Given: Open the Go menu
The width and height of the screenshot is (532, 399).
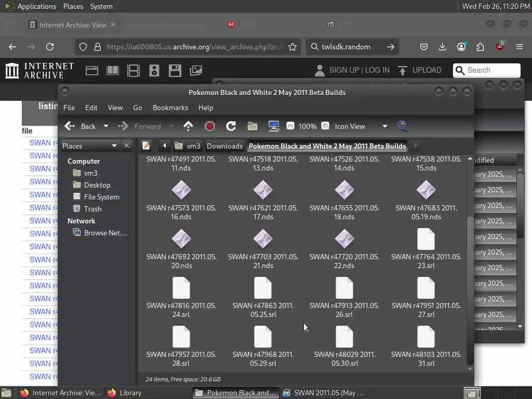Looking at the screenshot, I should 137,108.
